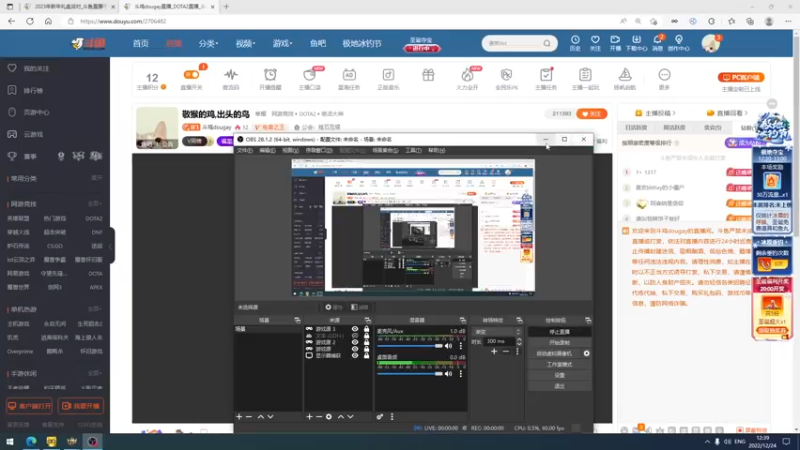Screen dimensions: 800x450
Task: Click OBS preview canvas thumbnail
Action: tap(413, 228)
